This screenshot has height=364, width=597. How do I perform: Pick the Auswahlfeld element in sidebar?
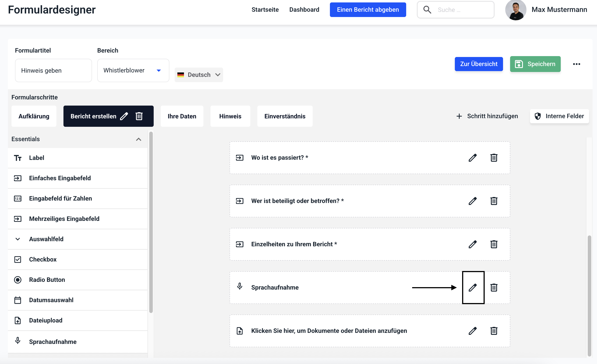pyautogui.click(x=46, y=239)
